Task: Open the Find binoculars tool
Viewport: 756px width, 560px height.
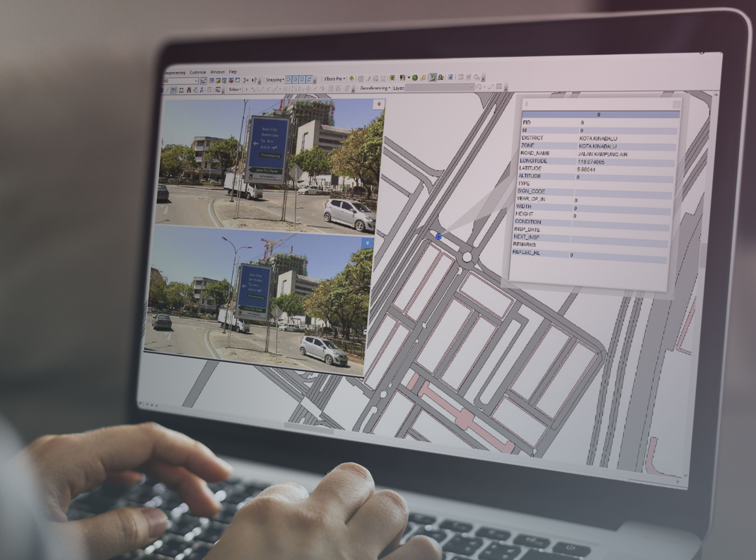Action: (x=189, y=90)
